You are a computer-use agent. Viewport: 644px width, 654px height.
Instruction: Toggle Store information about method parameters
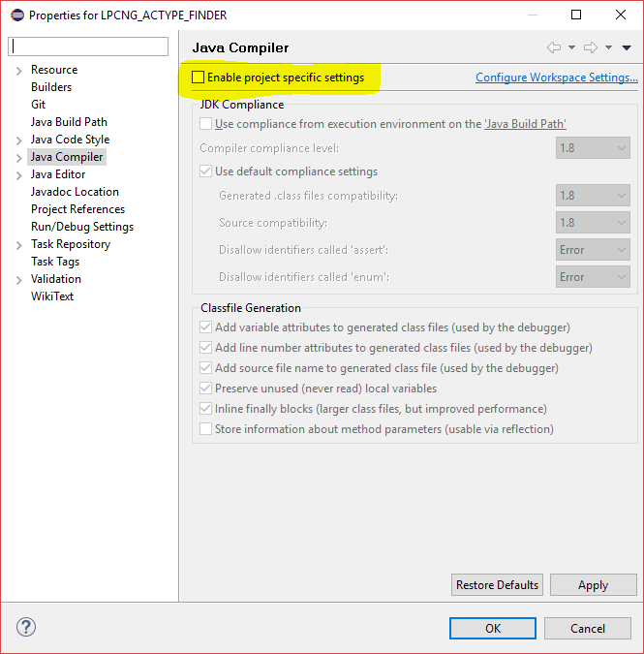coord(206,428)
